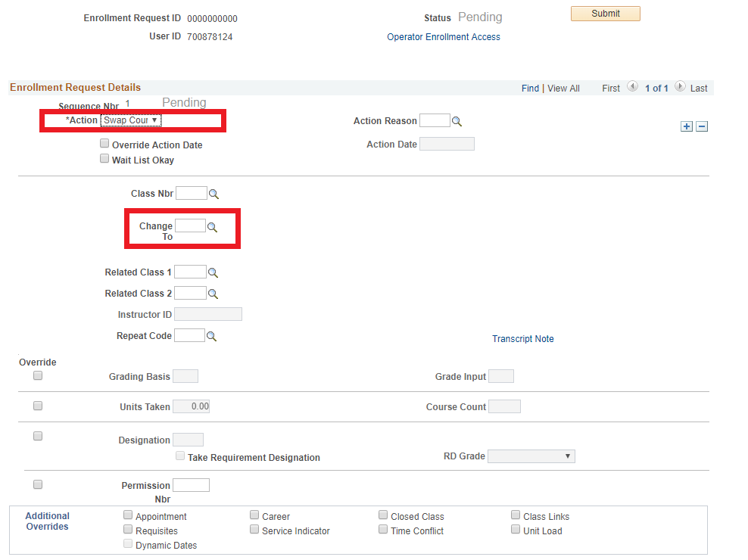The image size is (748, 560).
Task: Click the Class Nbr lookup magnifier
Action: coord(213,194)
